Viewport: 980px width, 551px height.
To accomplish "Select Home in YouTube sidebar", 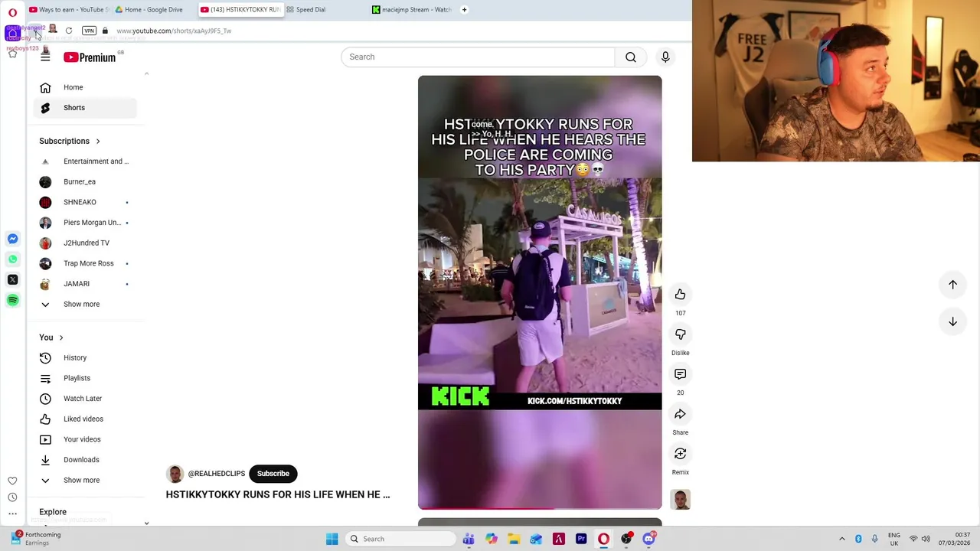I will [x=85, y=87].
